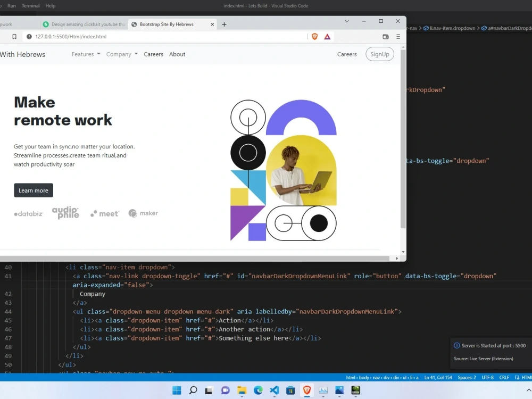This screenshot has width=532, height=399.
Task: Click Brave browser icon in taskbar
Action: (x=307, y=390)
